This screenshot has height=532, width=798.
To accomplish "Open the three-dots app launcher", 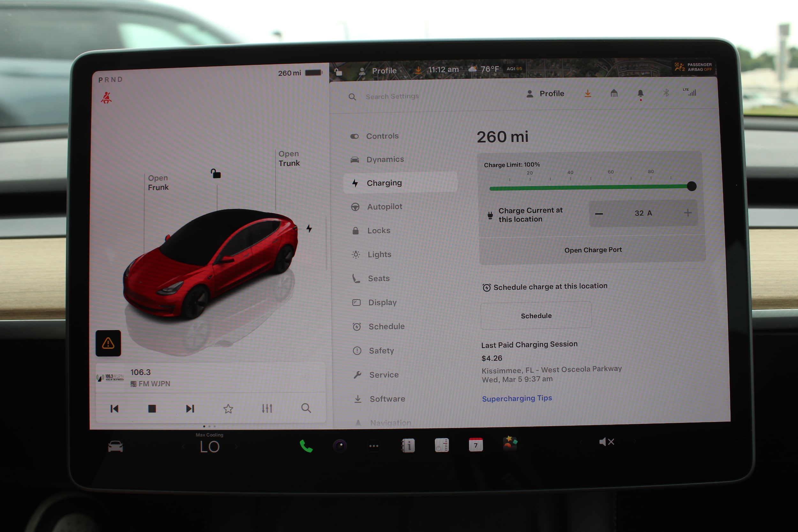I will 374,446.
